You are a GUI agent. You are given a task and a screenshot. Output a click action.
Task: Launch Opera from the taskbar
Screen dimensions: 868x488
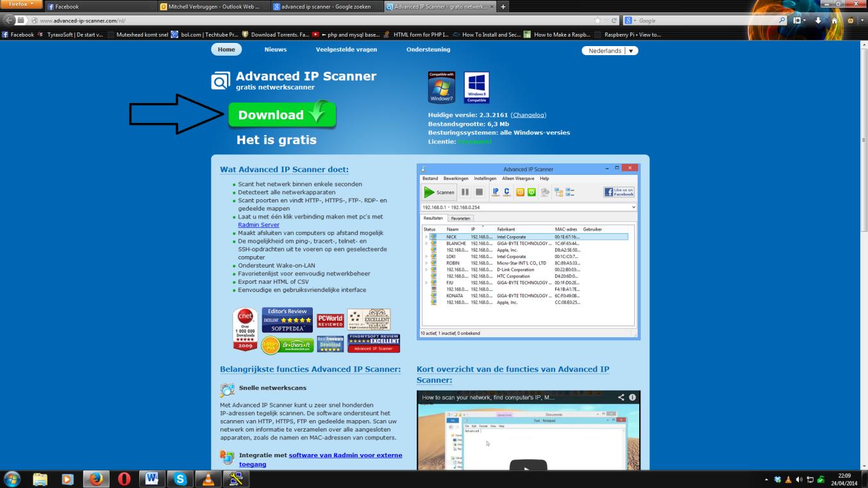(x=124, y=479)
